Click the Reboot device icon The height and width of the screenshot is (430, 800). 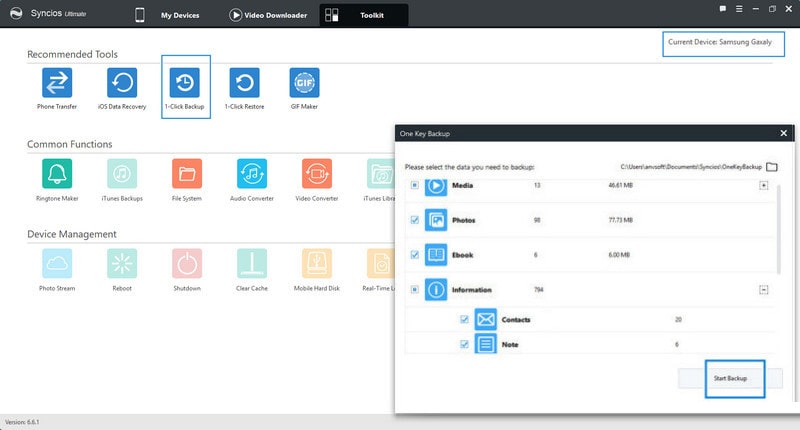122,263
